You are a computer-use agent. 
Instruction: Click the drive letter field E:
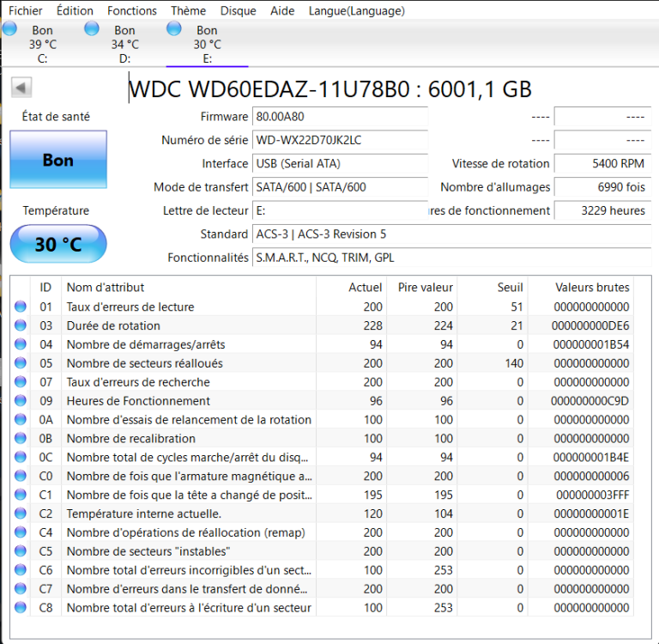click(x=340, y=210)
